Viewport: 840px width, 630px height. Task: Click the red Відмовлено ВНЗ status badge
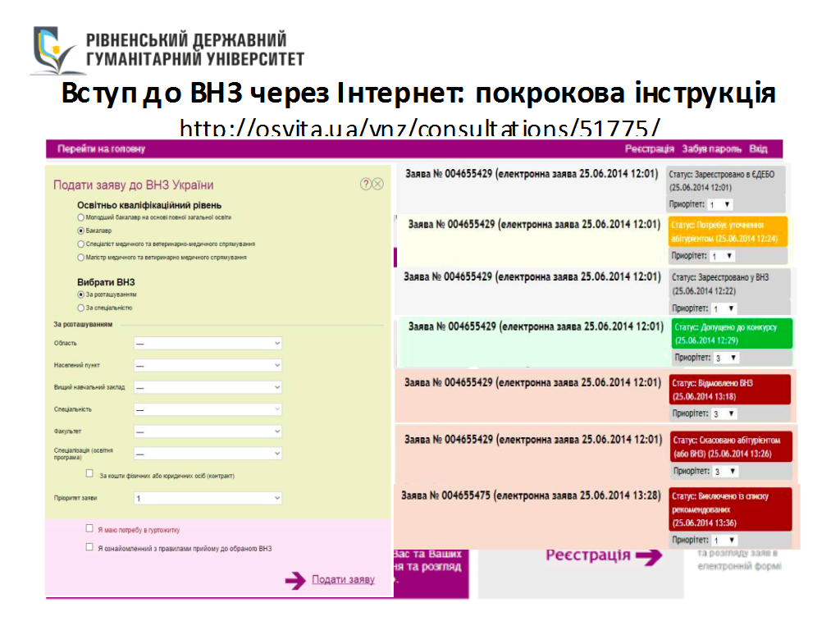click(729, 390)
